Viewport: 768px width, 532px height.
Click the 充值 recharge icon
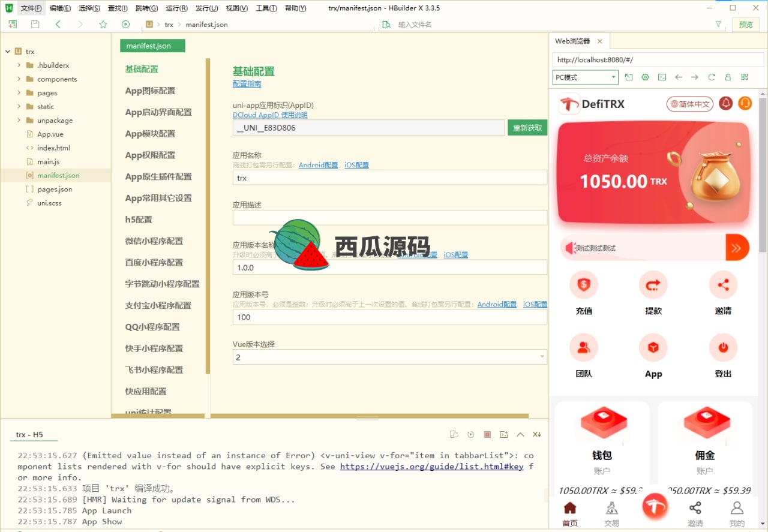[x=584, y=285]
